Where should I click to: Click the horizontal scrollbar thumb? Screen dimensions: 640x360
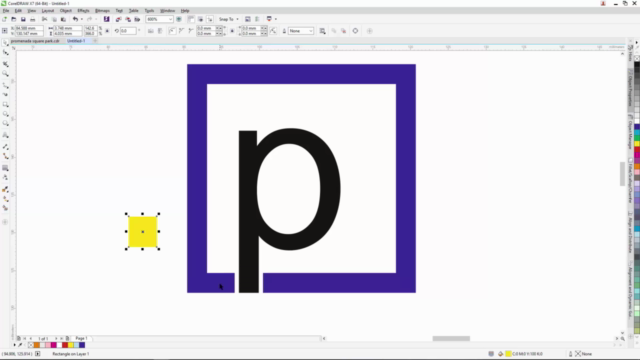tap(451, 338)
